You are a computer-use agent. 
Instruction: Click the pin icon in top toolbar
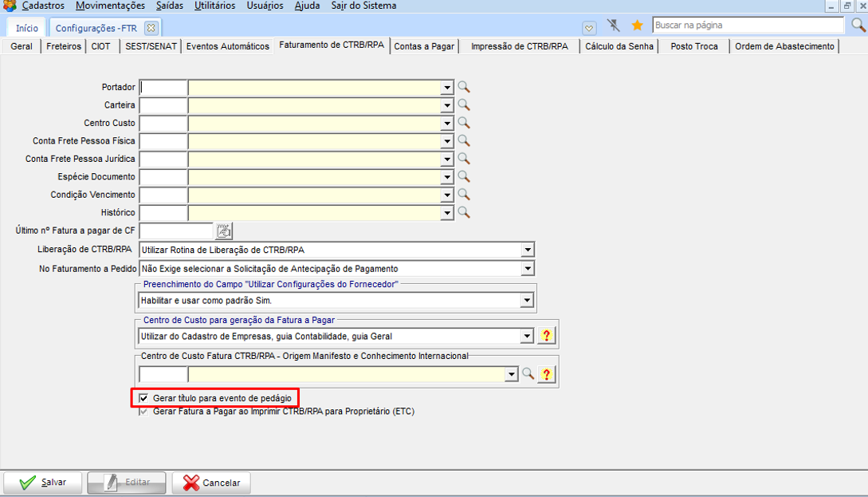614,25
